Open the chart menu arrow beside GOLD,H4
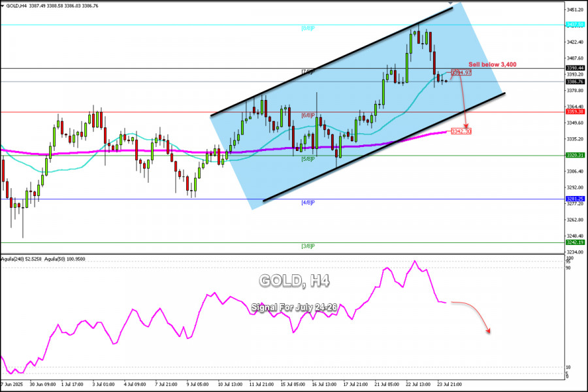Image resolution: width=588 pixels, height=392 pixels. (x=2, y=6)
